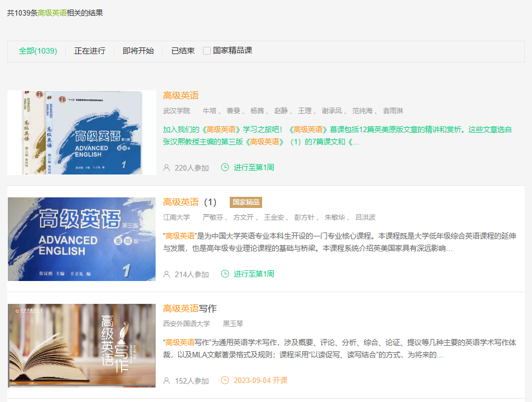The width and height of the screenshot is (532, 402).
Task: Click participant icon beside 220人参加
Action: [166, 167]
